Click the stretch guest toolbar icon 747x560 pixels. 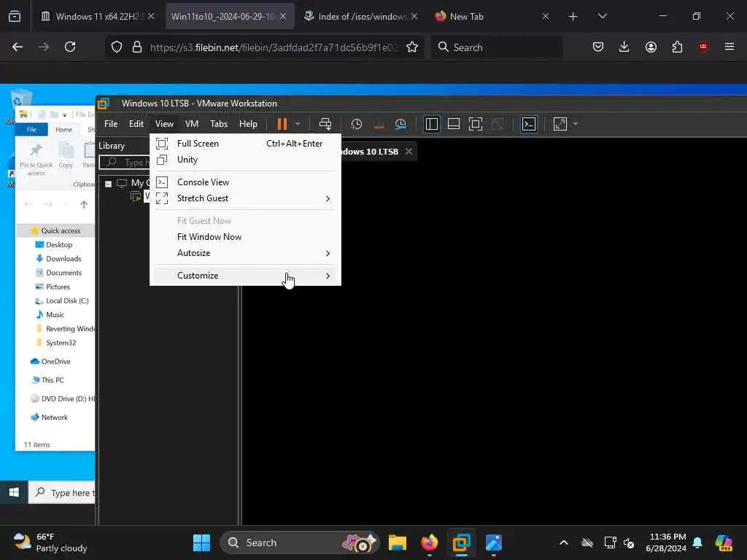point(560,124)
